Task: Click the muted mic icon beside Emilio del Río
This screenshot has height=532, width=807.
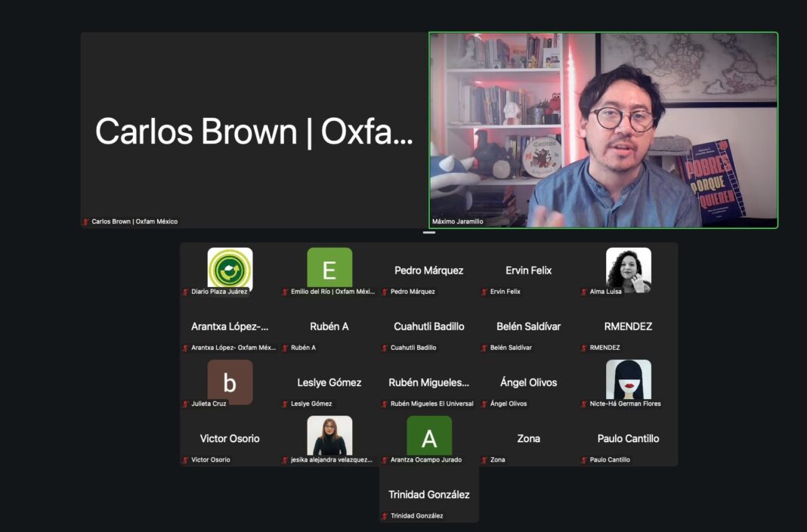Action: pyautogui.click(x=285, y=292)
